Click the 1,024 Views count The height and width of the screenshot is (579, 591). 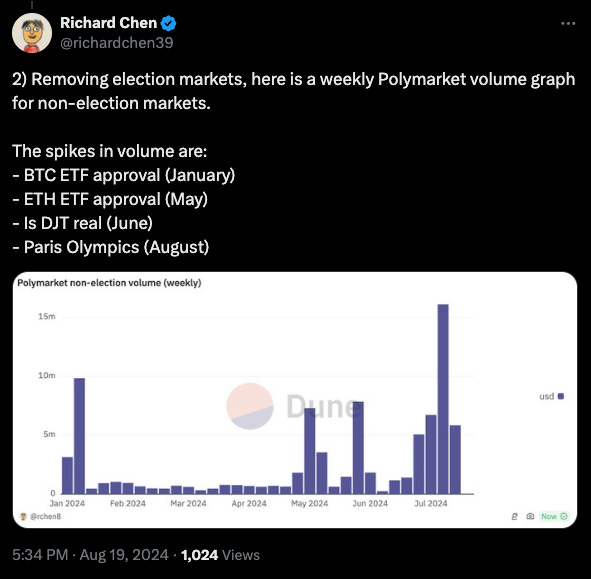(x=220, y=555)
